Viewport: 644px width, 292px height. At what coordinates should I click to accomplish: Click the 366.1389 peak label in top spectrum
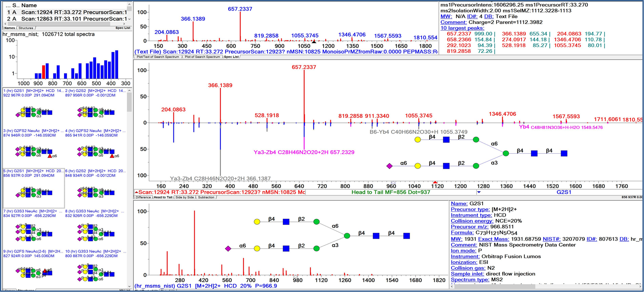(x=193, y=19)
